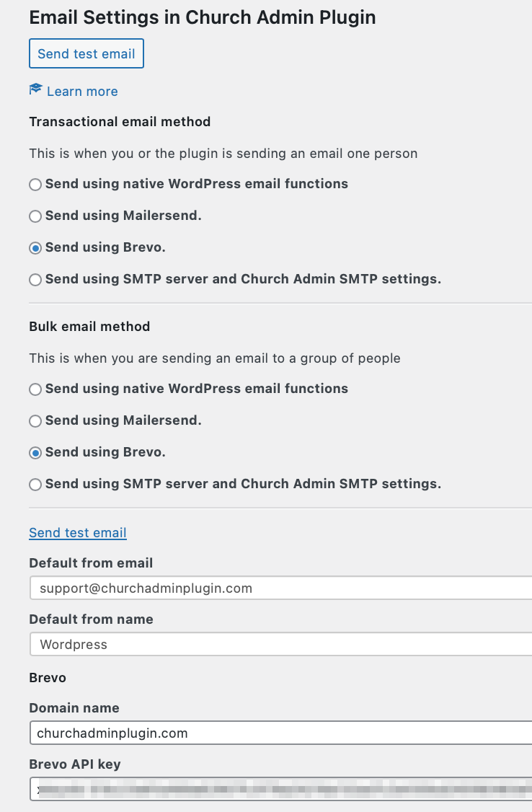This screenshot has height=812, width=532.
Task: Click the Email Settings in Church Admin Plugin heading
Action: [203, 18]
